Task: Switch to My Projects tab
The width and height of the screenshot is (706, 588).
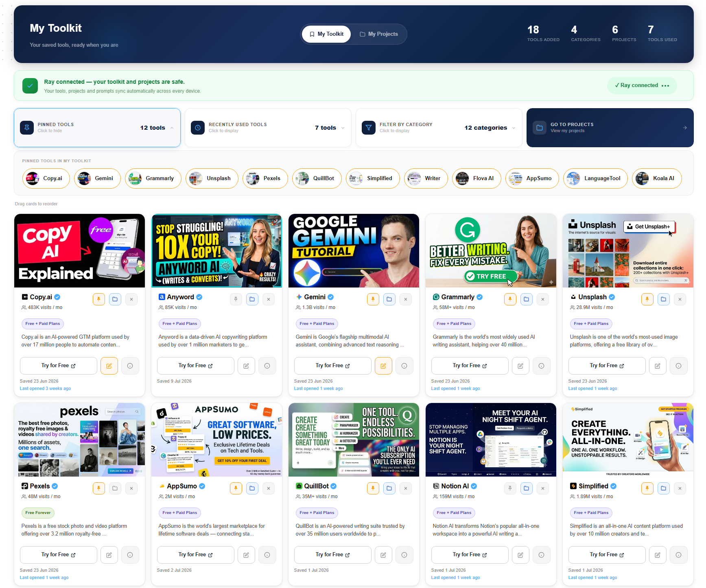Action: 379,34
